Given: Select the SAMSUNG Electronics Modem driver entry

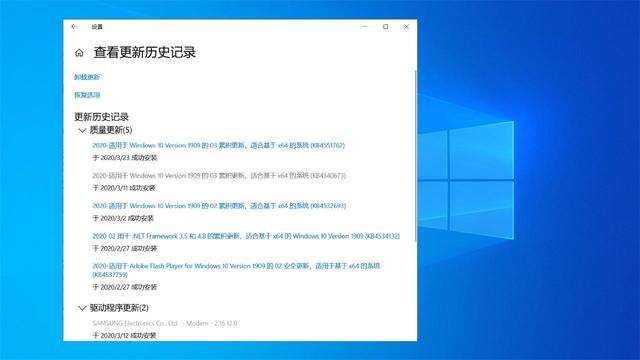Looking at the screenshot, I should (164, 323).
